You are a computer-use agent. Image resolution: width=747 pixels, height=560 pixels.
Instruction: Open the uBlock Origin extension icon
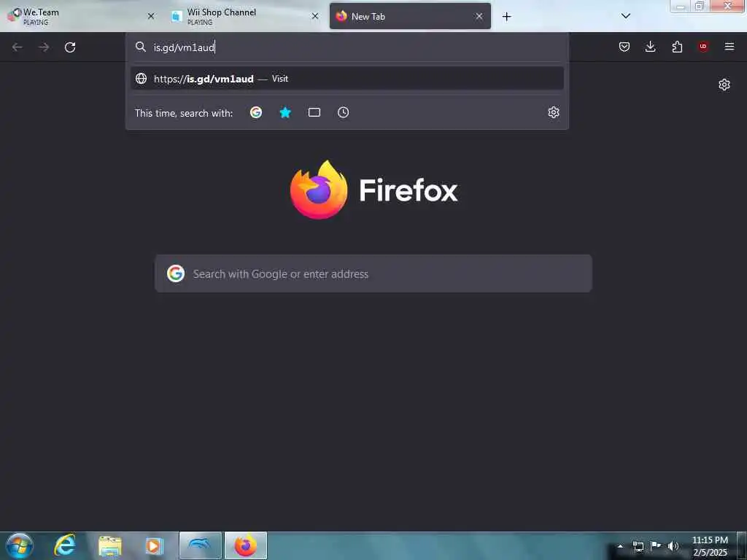click(703, 47)
